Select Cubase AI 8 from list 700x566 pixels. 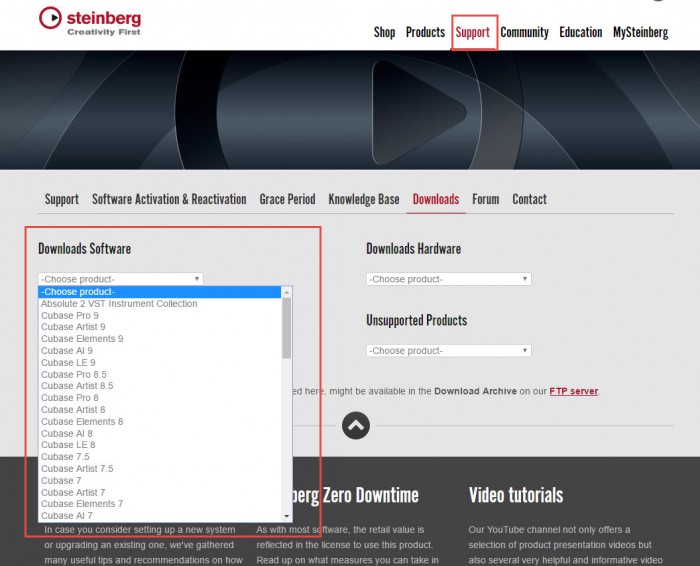pyautogui.click(x=160, y=433)
